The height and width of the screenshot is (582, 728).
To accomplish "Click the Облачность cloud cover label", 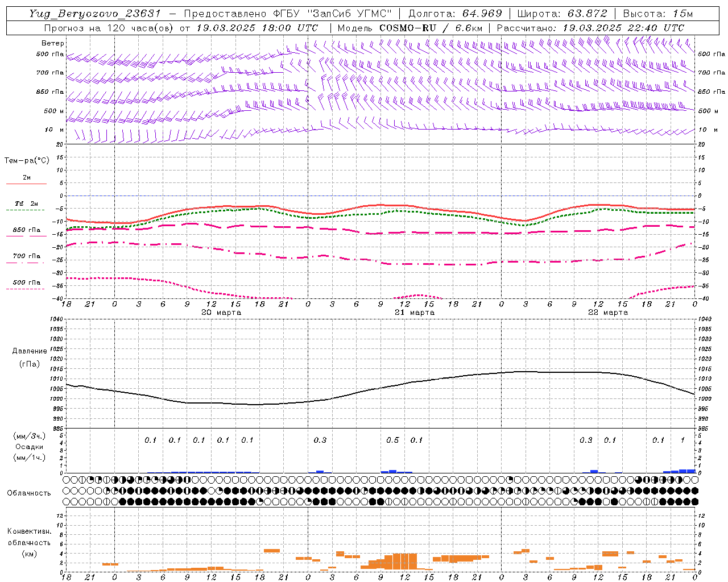I will click(29, 493).
